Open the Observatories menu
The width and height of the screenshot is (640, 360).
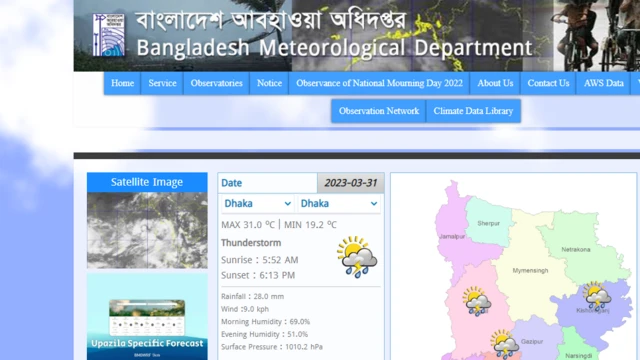point(216,83)
